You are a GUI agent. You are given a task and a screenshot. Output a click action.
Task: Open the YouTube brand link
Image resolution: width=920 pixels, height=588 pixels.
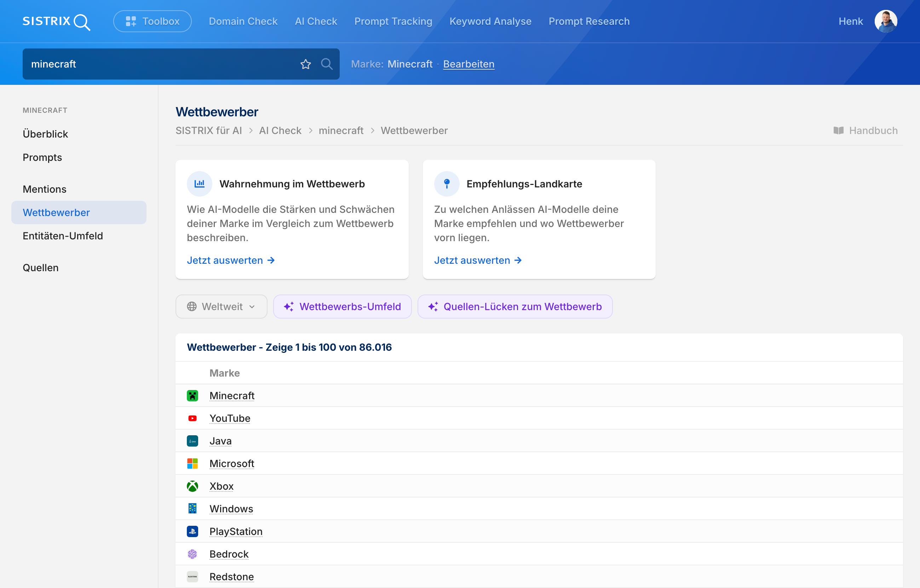pyautogui.click(x=230, y=419)
